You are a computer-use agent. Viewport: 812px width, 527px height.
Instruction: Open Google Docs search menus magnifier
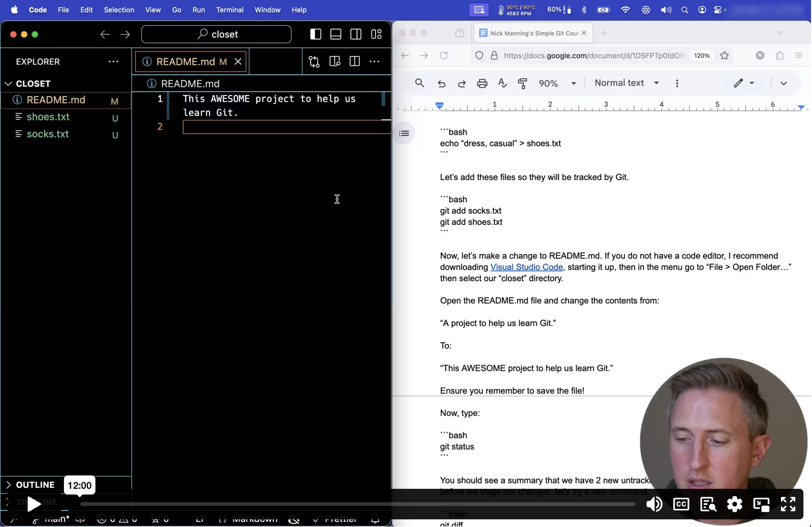coord(420,83)
